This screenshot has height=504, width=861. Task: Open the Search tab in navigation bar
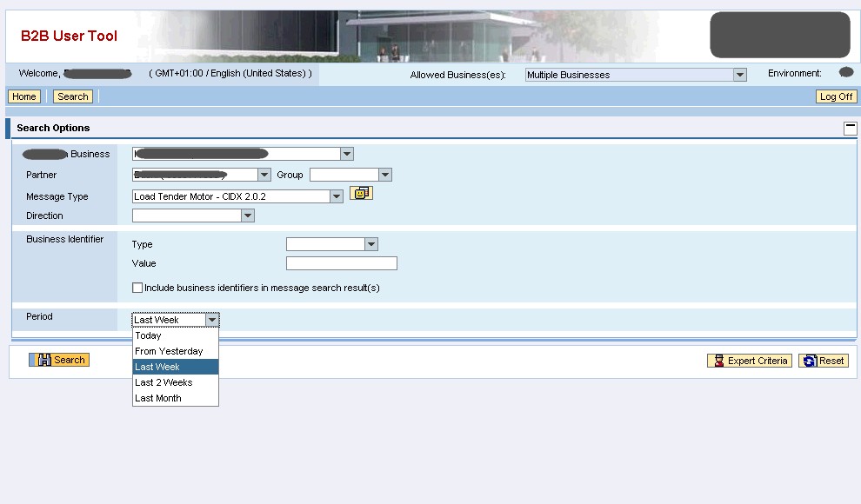[x=73, y=96]
